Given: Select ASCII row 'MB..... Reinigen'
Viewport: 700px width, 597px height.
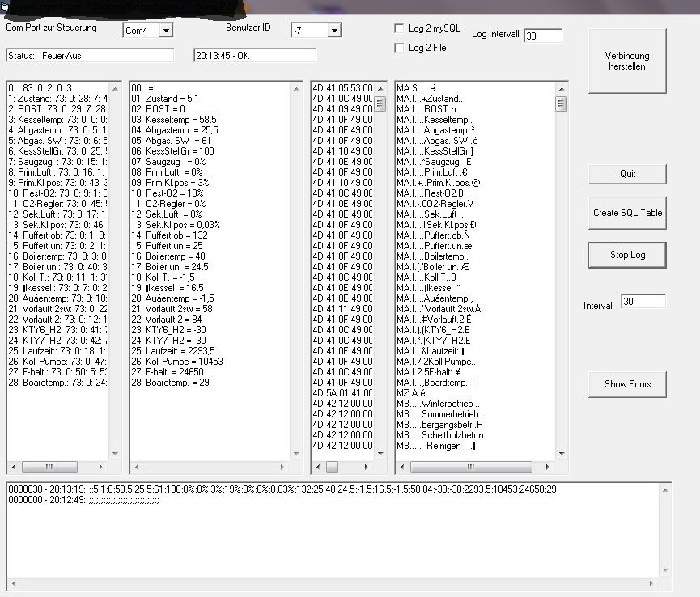Looking at the screenshot, I should (435, 446).
